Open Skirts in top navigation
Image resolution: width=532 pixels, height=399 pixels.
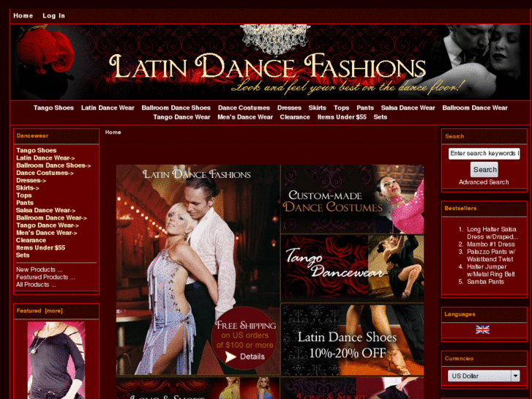tap(318, 108)
